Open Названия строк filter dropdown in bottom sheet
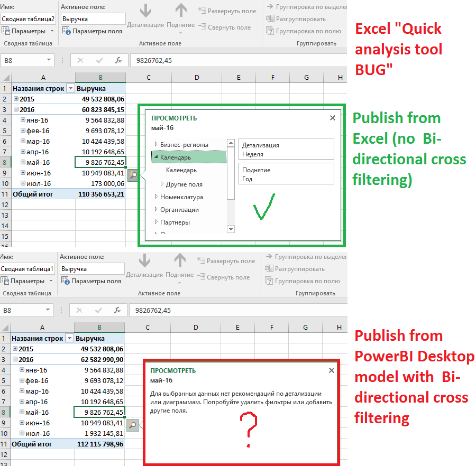 tap(69, 338)
